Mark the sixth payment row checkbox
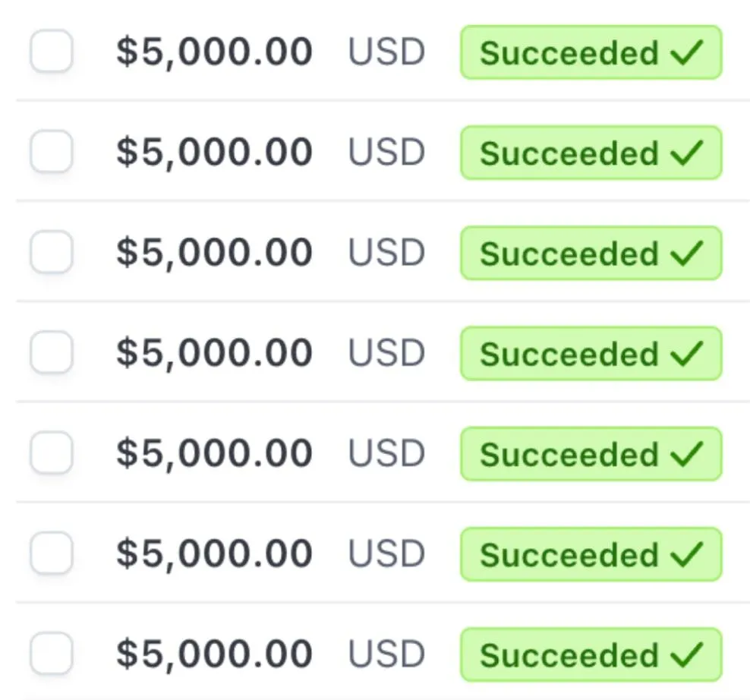Screen dimensions: 750x700 coord(52,553)
